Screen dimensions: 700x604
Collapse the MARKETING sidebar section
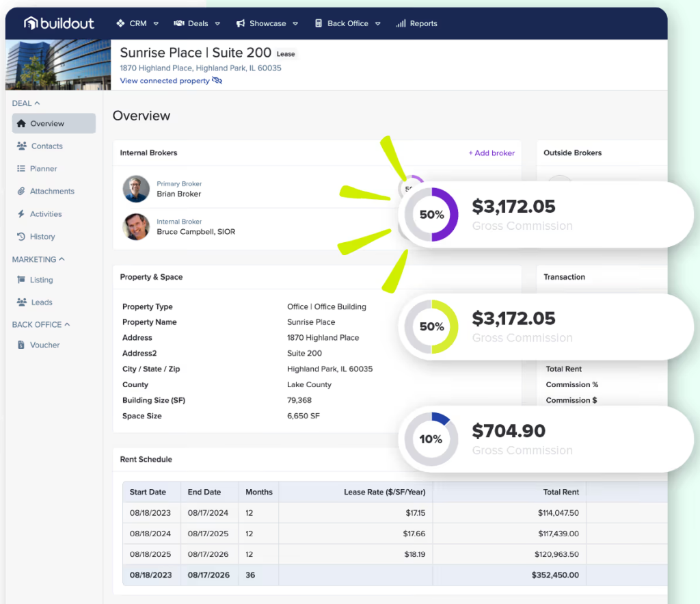click(x=38, y=259)
